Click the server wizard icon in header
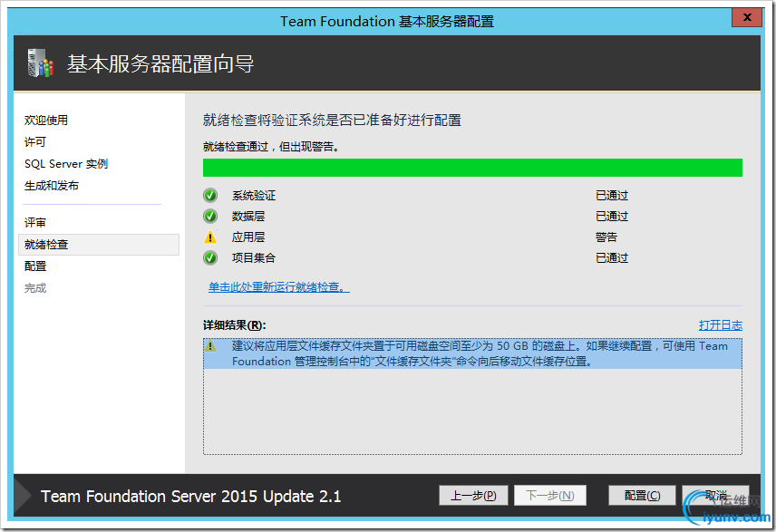 point(40,63)
